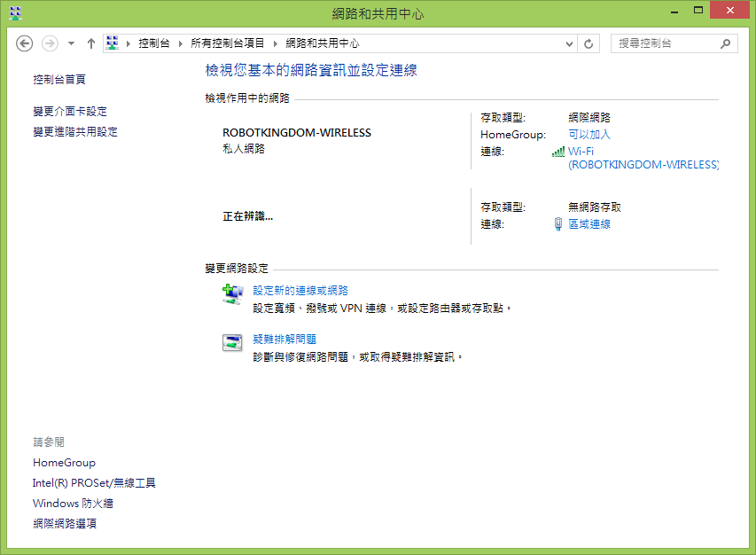The width and height of the screenshot is (756, 555).
Task: Click the Forward arrow navigation button
Action: pyautogui.click(x=50, y=43)
